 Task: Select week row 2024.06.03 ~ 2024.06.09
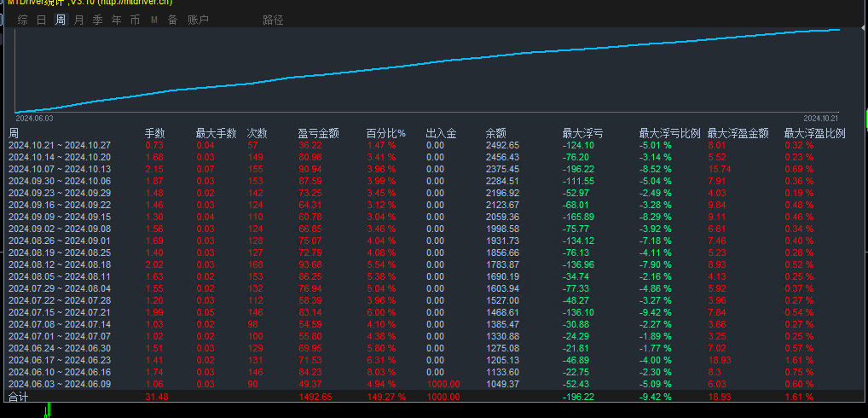point(434,384)
